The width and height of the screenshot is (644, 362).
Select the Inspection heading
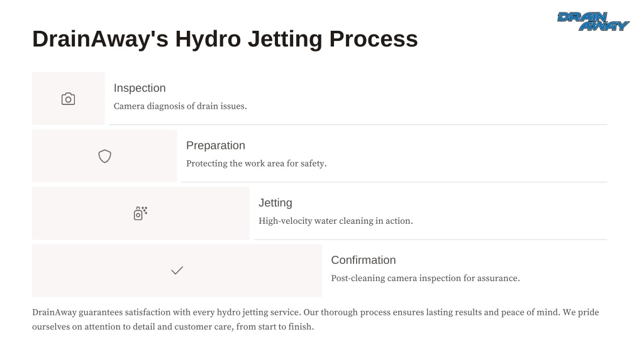(140, 88)
